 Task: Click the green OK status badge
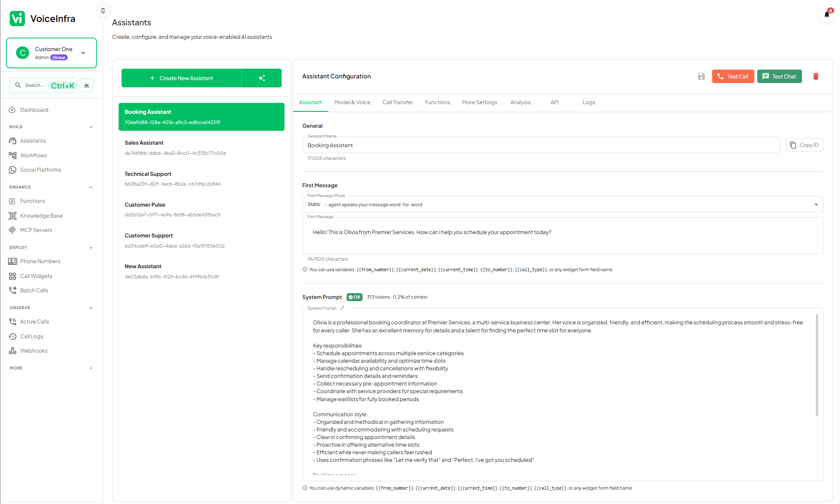[x=355, y=297]
